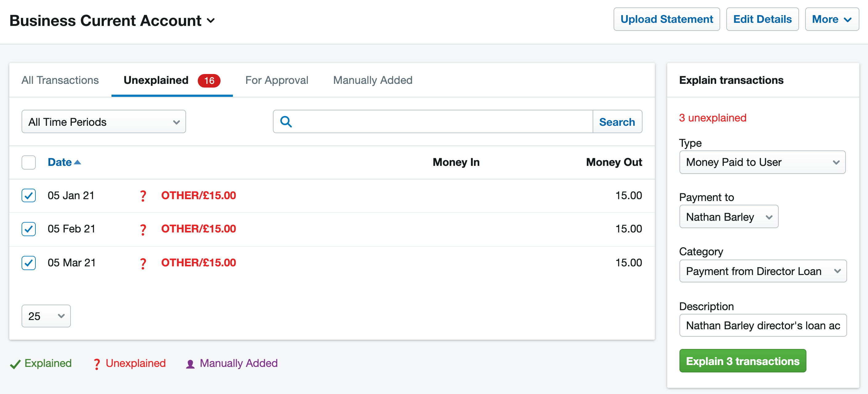Sort by the Date column header
The image size is (868, 394).
60,162
